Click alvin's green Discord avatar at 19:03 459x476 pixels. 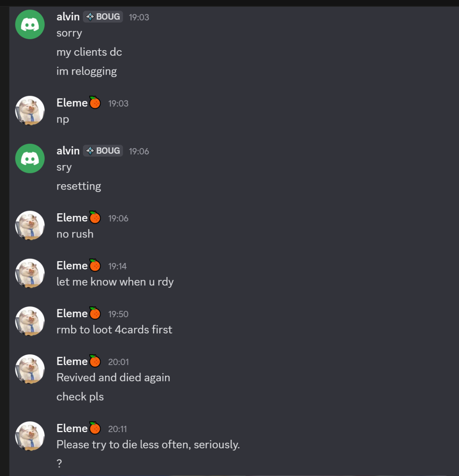click(30, 24)
